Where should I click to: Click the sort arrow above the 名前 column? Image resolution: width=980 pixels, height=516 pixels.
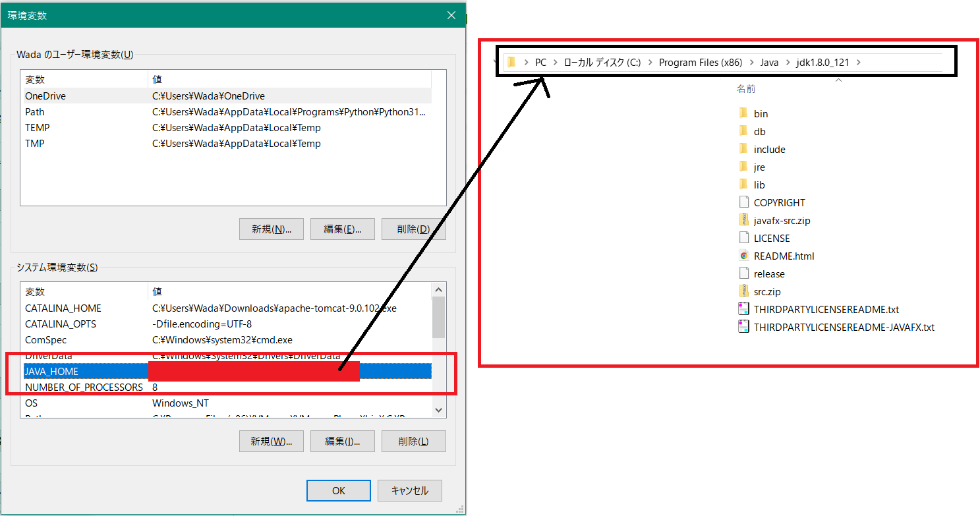click(x=838, y=79)
